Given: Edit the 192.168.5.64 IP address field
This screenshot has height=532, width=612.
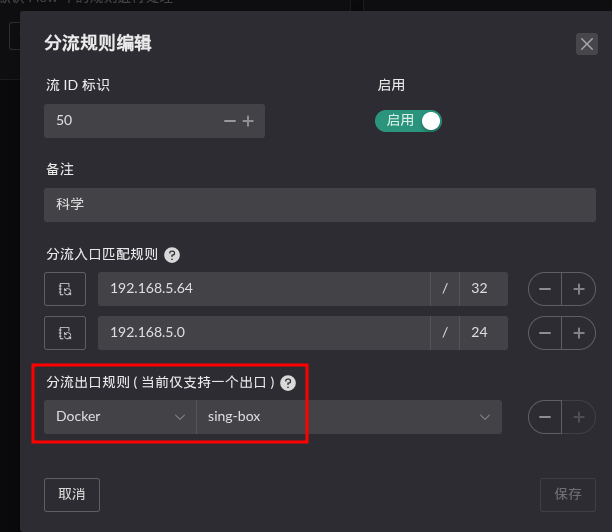Looking at the screenshot, I should click(x=264, y=289).
